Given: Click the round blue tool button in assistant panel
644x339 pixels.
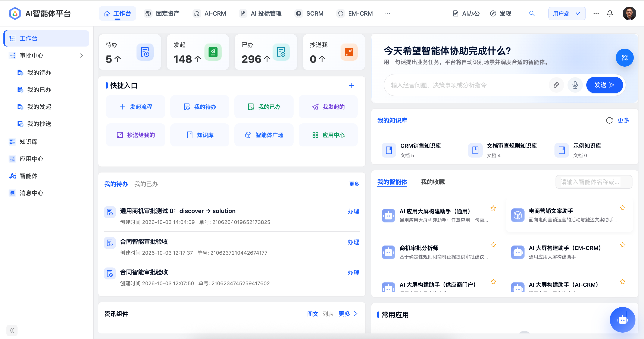Looking at the screenshot, I should pyautogui.click(x=625, y=58).
